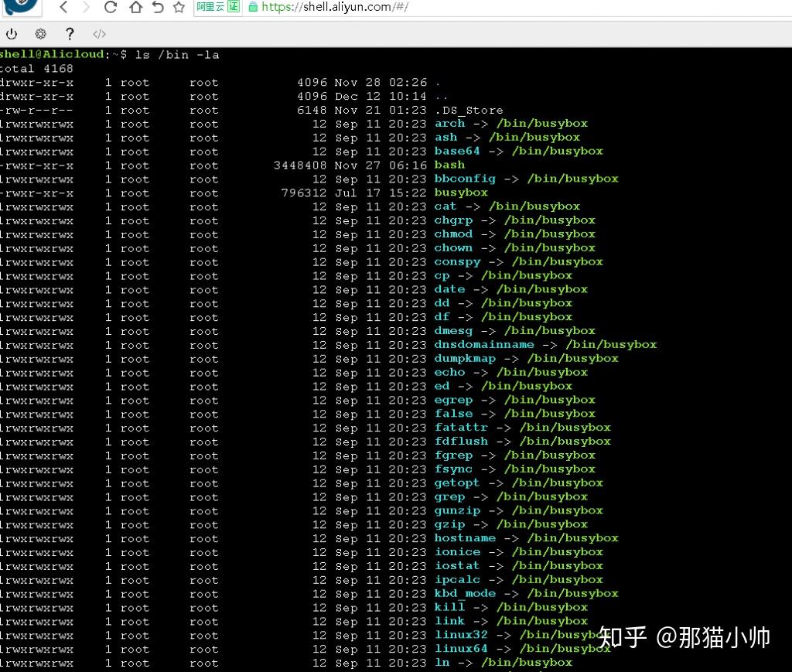
Task: Open help question mark icon
Action: [70, 34]
